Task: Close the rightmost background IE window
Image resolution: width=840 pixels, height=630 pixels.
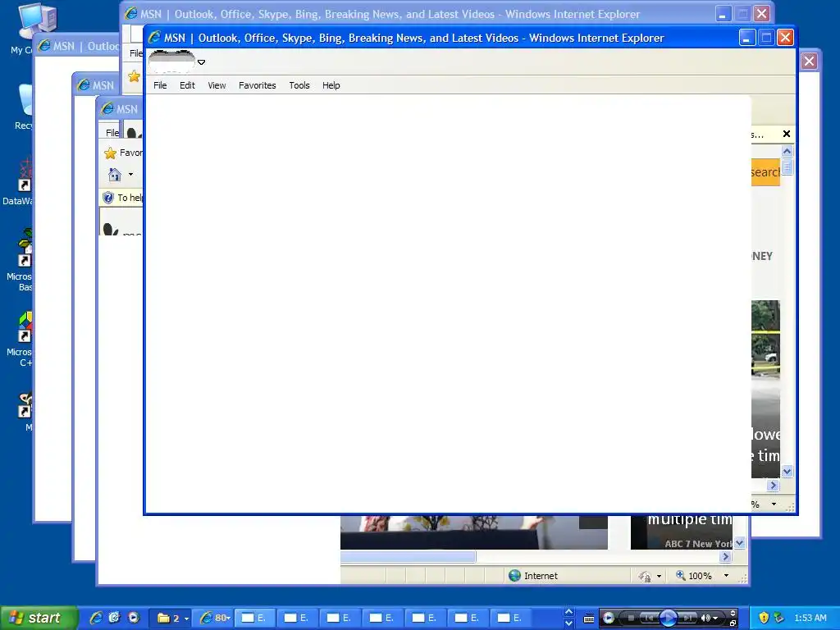Action: (809, 61)
